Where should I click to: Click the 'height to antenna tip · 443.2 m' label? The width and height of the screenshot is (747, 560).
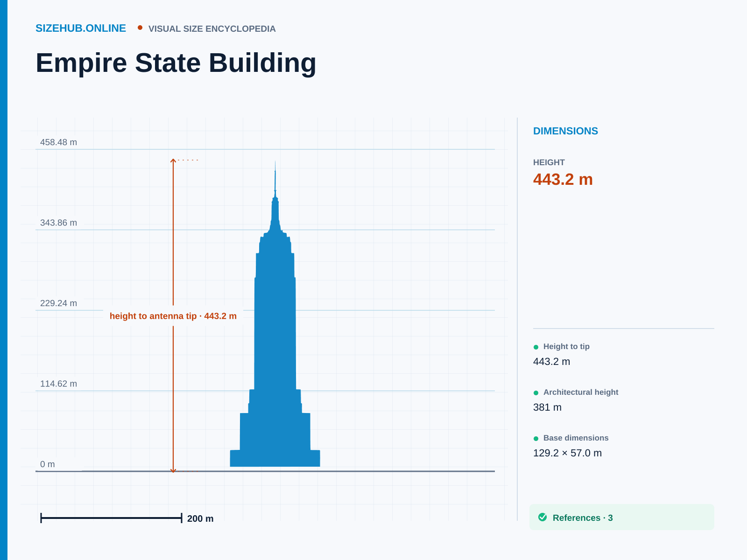tap(173, 316)
